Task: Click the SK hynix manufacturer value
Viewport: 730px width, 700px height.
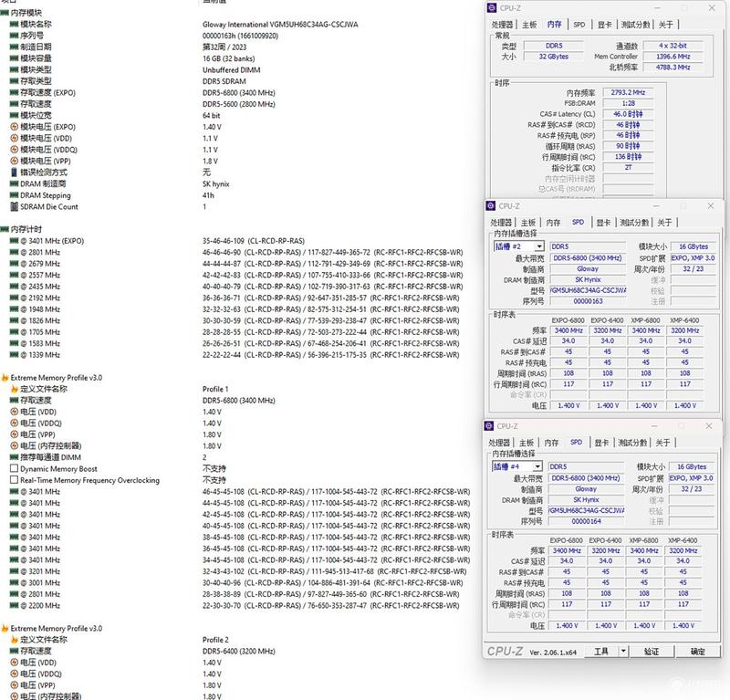Action: (x=216, y=184)
